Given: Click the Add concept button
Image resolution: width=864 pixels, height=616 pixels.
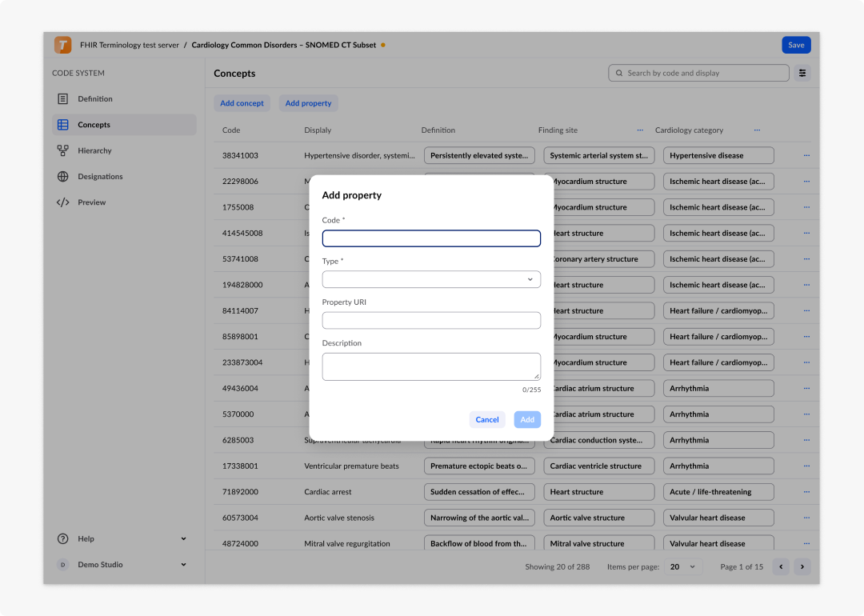Looking at the screenshot, I should point(242,103).
